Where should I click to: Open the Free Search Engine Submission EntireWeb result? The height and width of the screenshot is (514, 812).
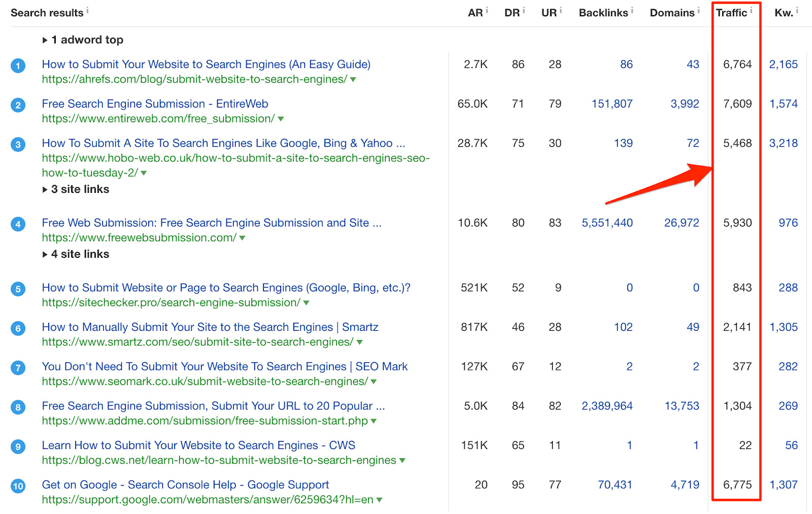click(155, 104)
